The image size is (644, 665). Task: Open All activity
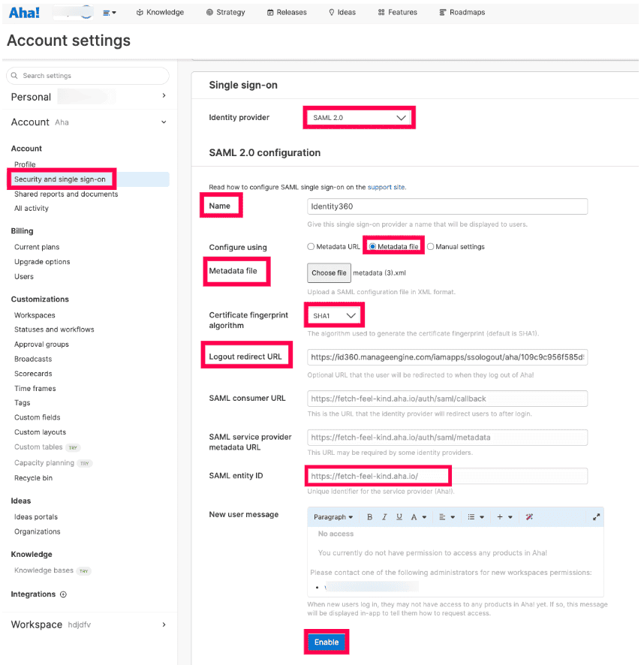(32, 208)
